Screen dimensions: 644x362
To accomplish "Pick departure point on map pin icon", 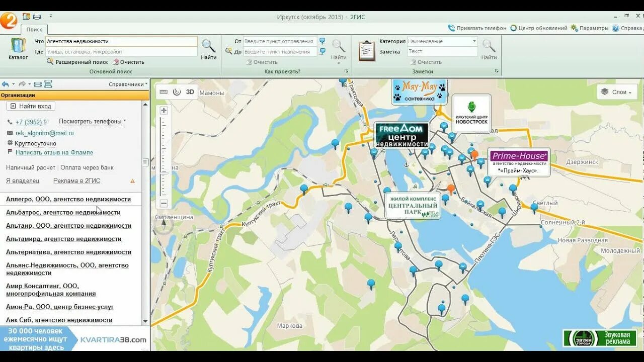I will (323, 41).
